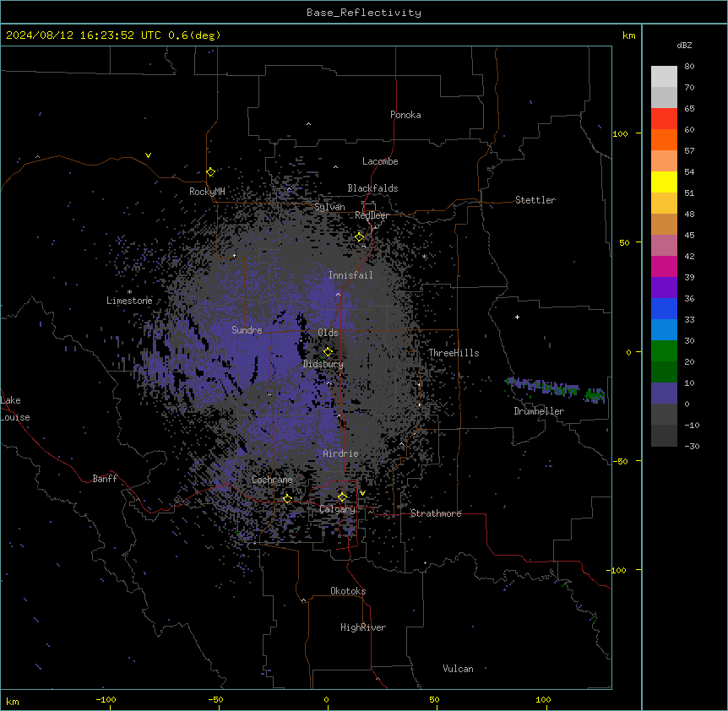The width and height of the screenshot is (728, 711).
Task: Click the km unit label at top right
Action: click(629, 35)
